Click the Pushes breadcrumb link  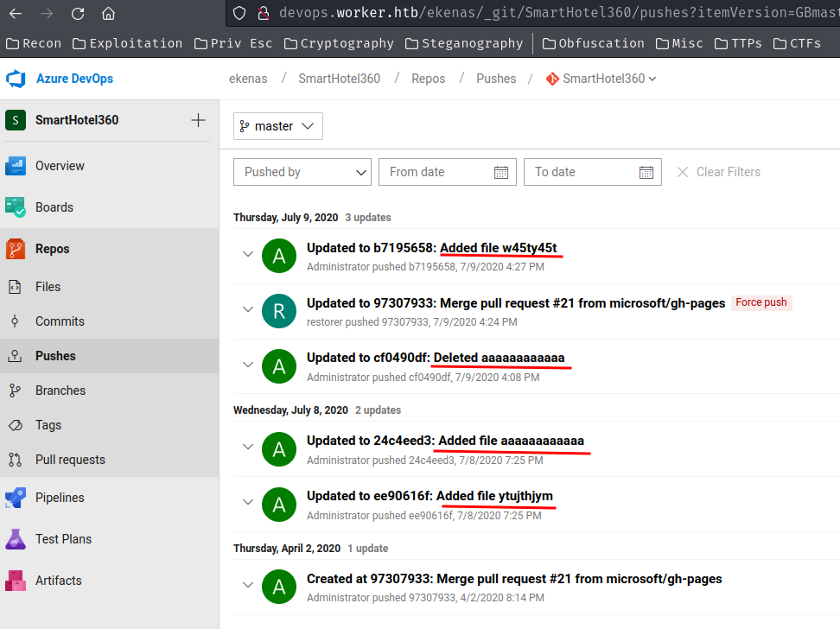(496, 79)
